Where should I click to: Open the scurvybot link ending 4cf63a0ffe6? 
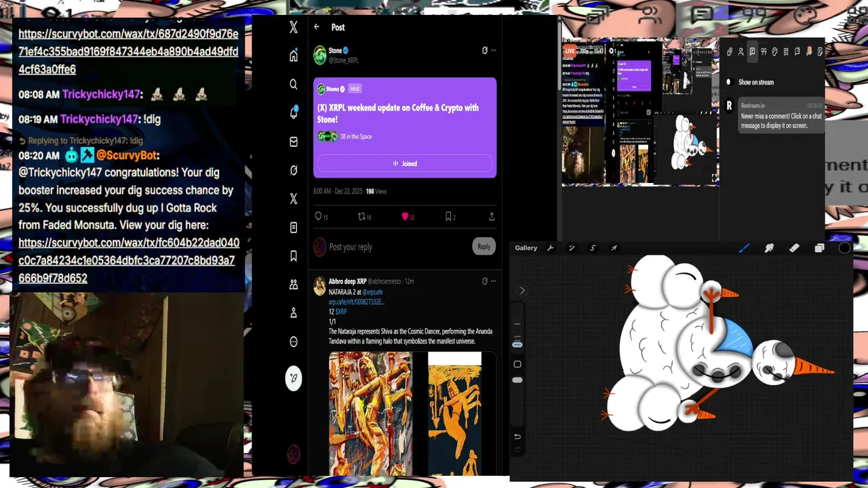tap(128, 52)
